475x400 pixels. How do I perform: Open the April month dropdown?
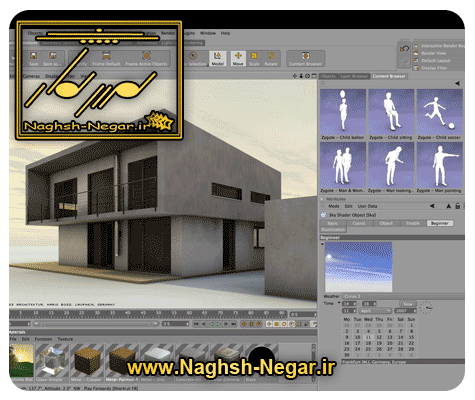[375, 311]
